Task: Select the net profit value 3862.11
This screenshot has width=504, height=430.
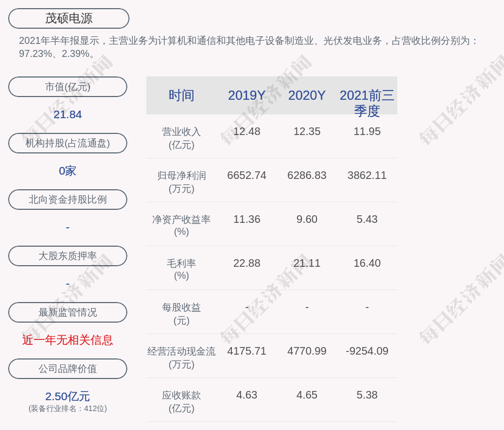Action: [367, 175]
